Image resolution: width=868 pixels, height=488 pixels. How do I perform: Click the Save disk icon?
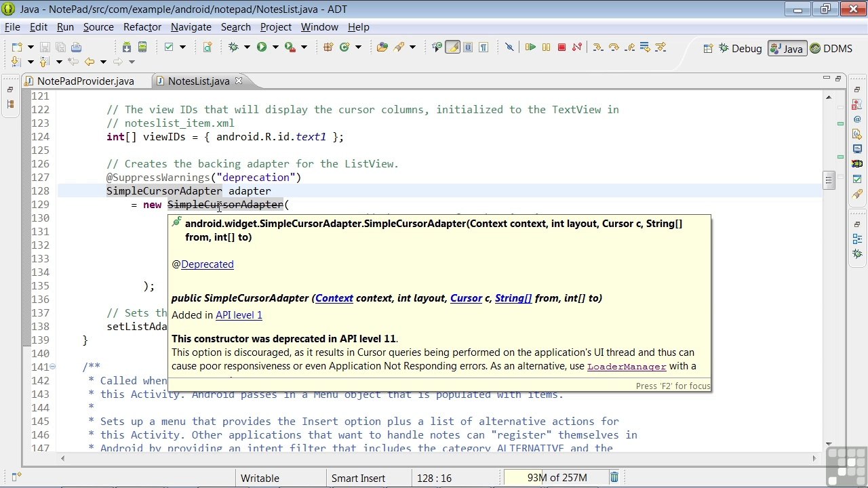[45, 47]
